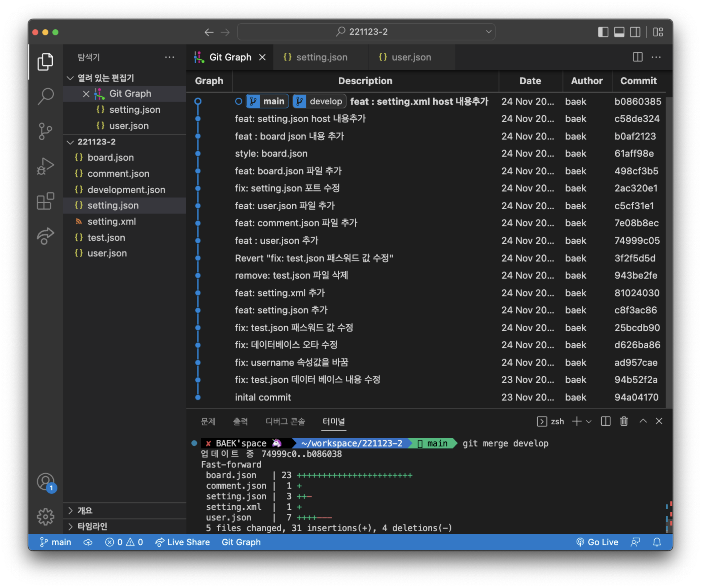The height and width of the screenshot is (588, 701).
Task: Open Live Share icon in activity bar
Action: coord(45,236)
